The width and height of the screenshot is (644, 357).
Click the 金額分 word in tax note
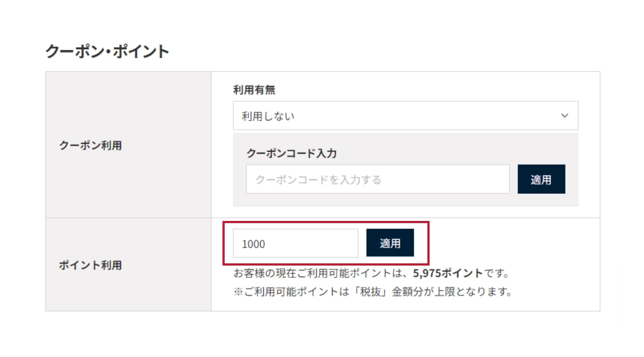407,292
